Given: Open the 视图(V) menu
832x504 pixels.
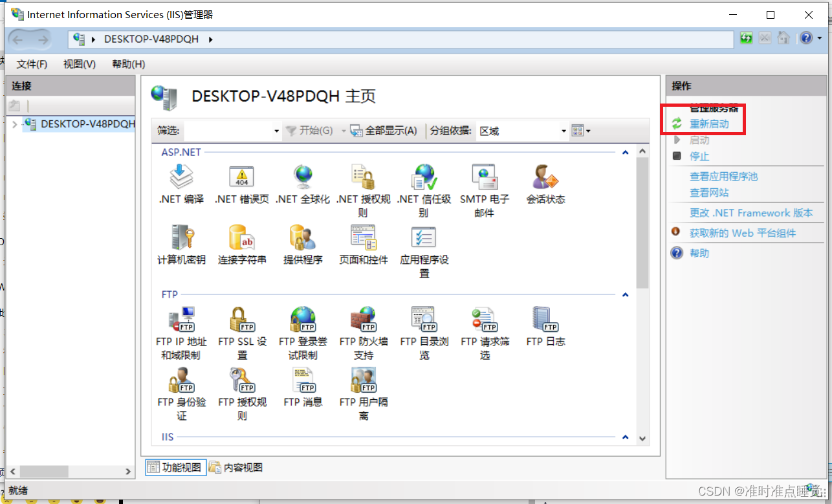Looking at the screenshot, I should pos(80,64).
